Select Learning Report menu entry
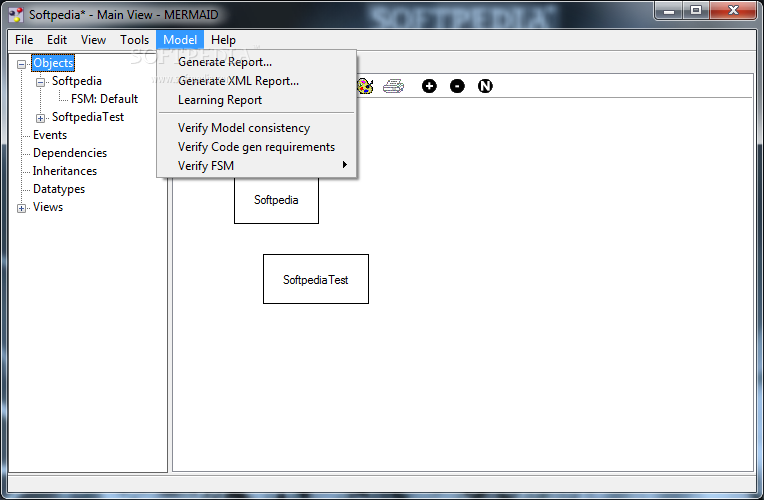 coord(256,100)
